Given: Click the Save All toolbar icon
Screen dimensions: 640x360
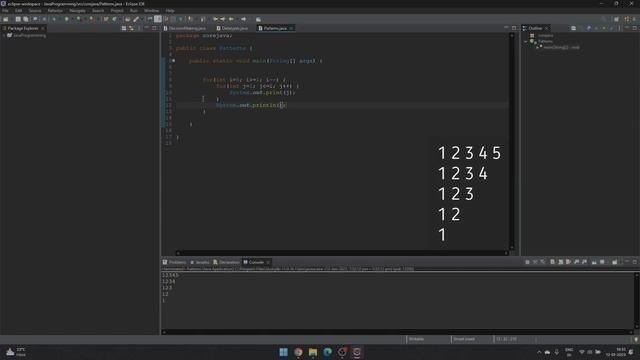Looking at the screenshot, I should (x=26, y=19).
